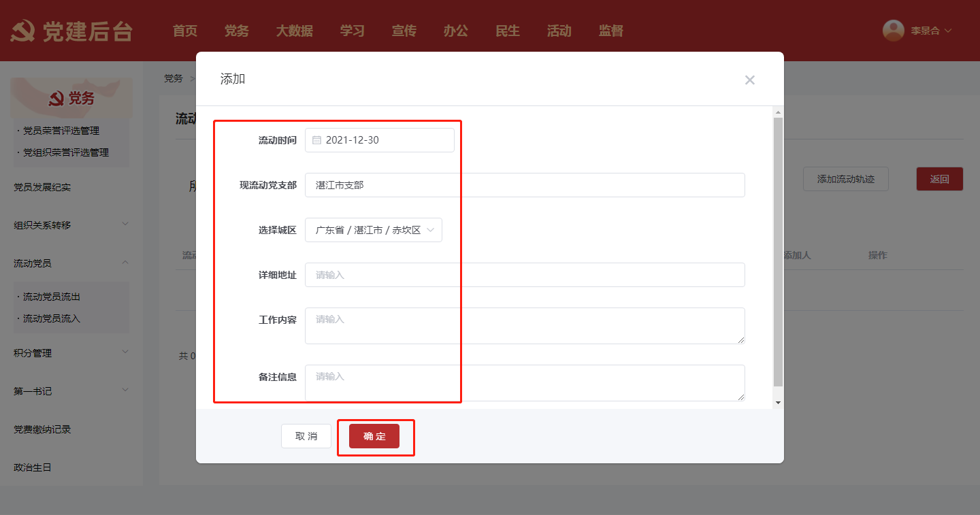The image size is (980, 515).
Task: Click the dialog scrollbar up arrow
Action: [x=778, y=112]
